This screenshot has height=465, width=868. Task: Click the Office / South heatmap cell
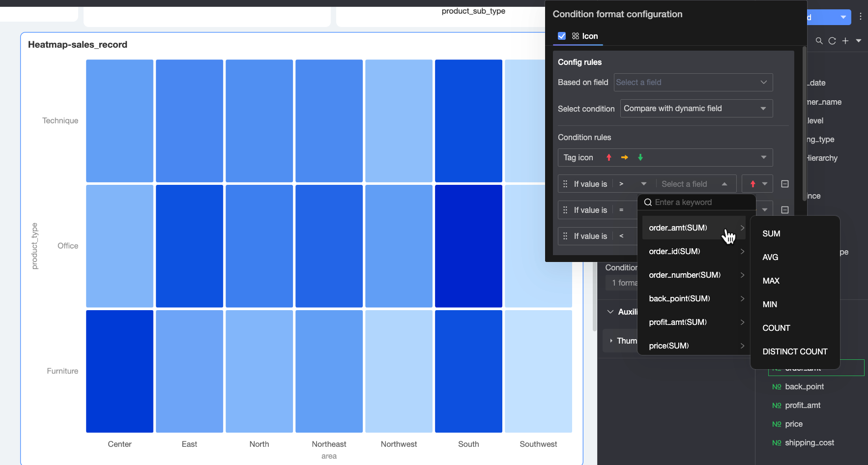click(x=468, y=246)
